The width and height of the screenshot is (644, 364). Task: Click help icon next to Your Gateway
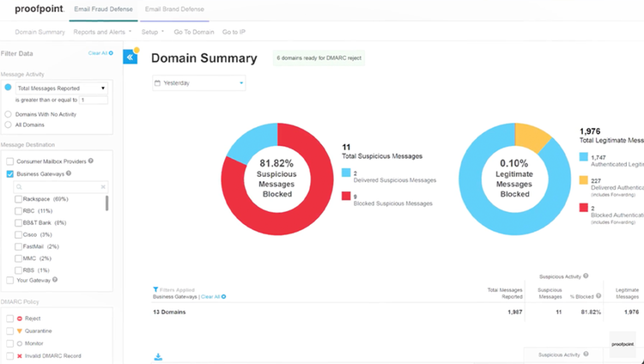(55, 280)
